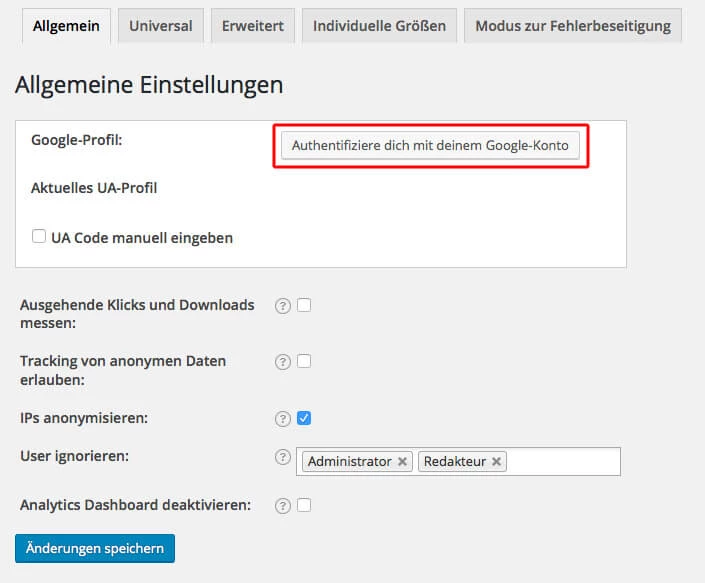Tick Ausgehende Klicks und Downloads messen checkbox

[x=304, y=305]
